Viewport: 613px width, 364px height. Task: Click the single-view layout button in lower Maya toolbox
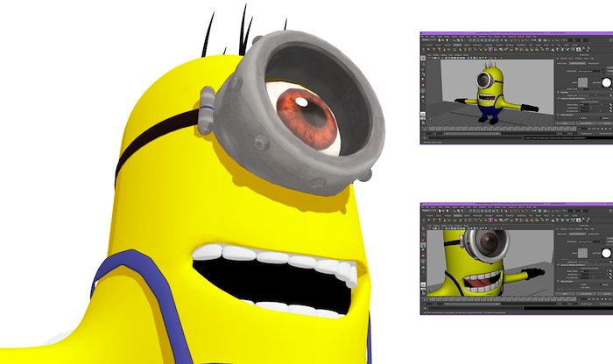[x=423, y=284]
